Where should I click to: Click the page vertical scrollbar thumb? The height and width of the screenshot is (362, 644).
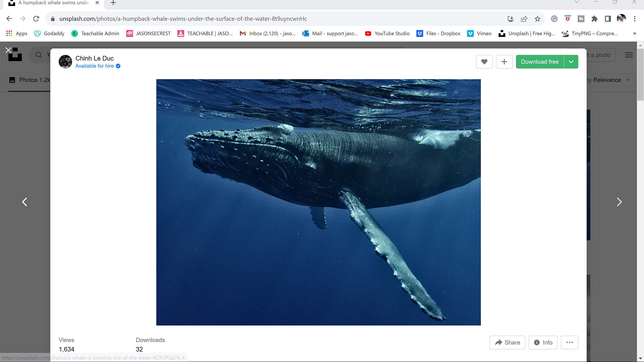[x=640, y=74]
